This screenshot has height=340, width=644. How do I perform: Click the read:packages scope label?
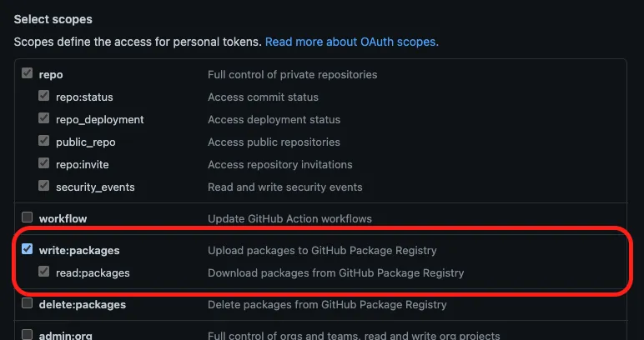point(93,272)
